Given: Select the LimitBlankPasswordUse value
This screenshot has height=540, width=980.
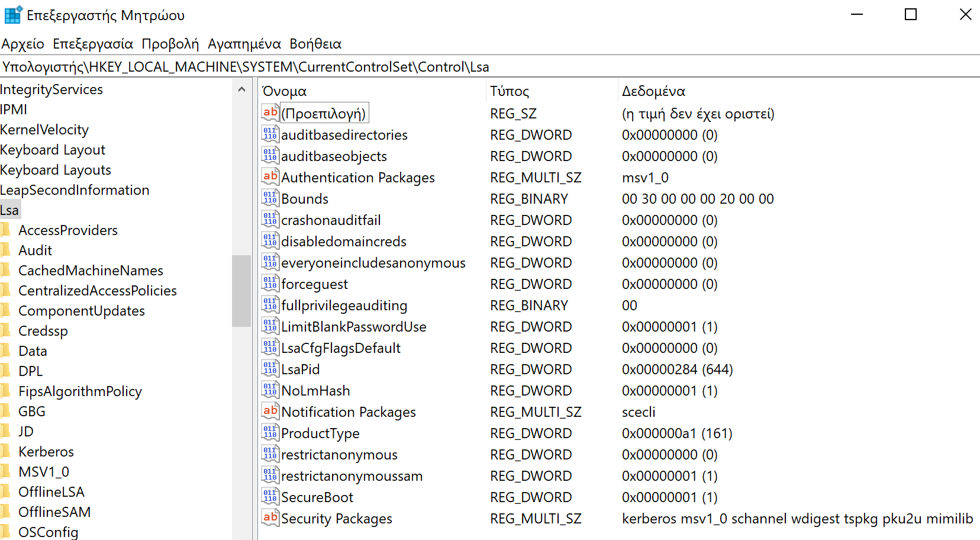Looking at the screenshot, I should [353, 326].
